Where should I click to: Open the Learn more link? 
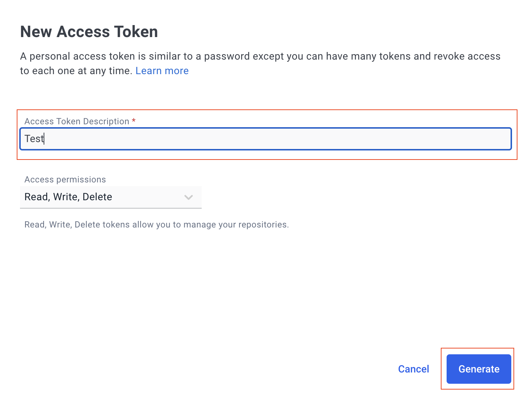point(162,71)
